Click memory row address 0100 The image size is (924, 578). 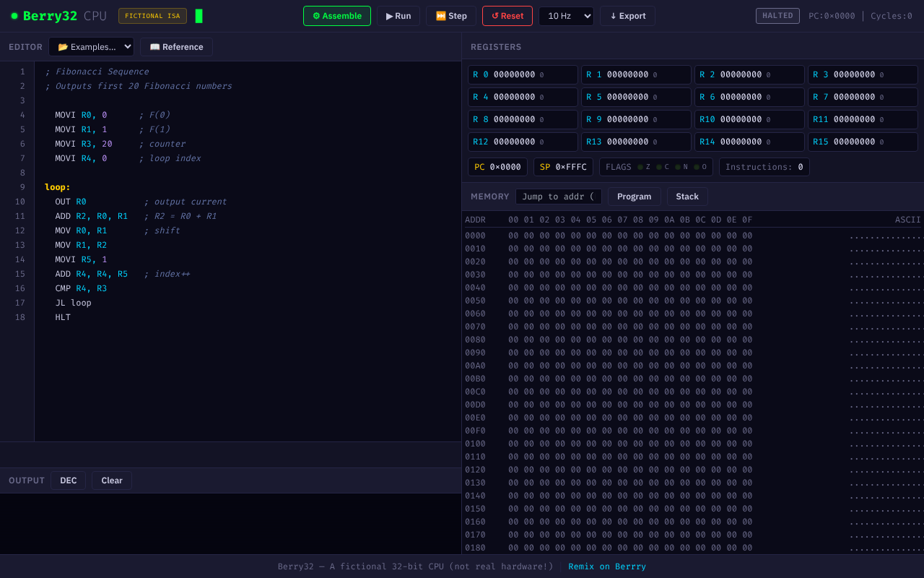(475, 444)
